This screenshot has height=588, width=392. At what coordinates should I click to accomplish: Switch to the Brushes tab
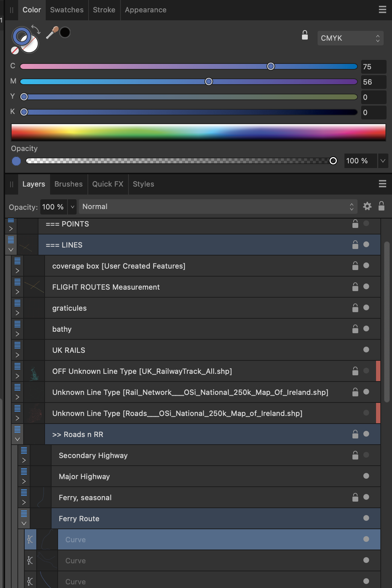(x=69, y=184)
